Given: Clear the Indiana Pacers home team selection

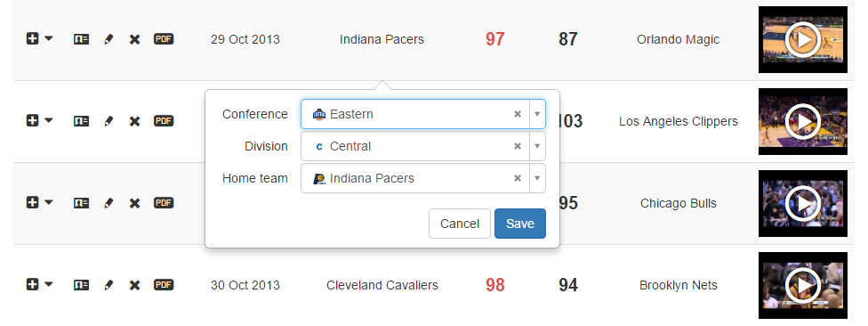Looking at the screenshot, I should (518, 178).
